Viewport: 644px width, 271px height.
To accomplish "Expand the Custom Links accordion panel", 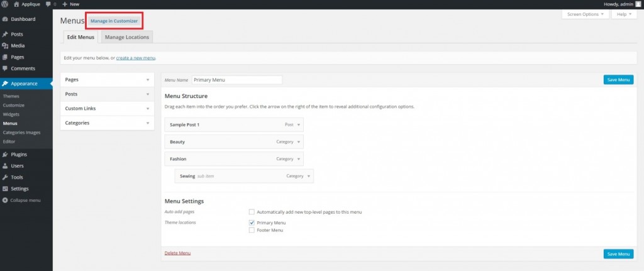I will tap(147, 109).
